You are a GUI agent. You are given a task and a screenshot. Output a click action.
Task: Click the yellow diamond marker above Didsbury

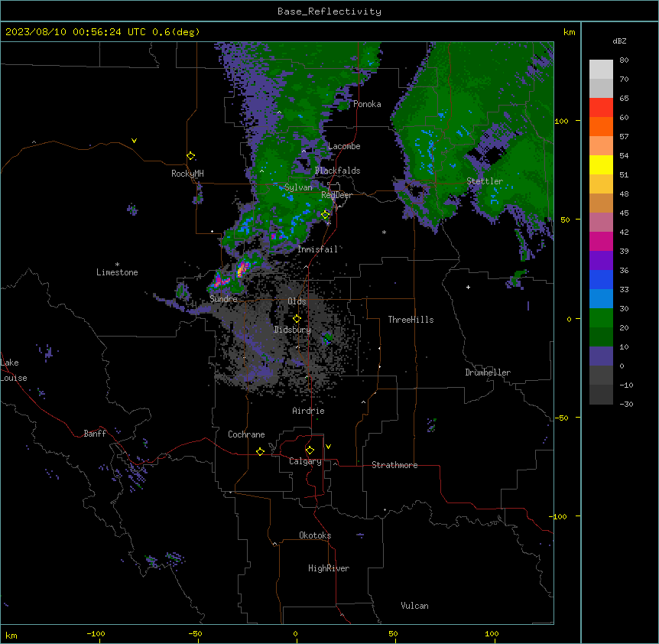click(x=297, y=319)
